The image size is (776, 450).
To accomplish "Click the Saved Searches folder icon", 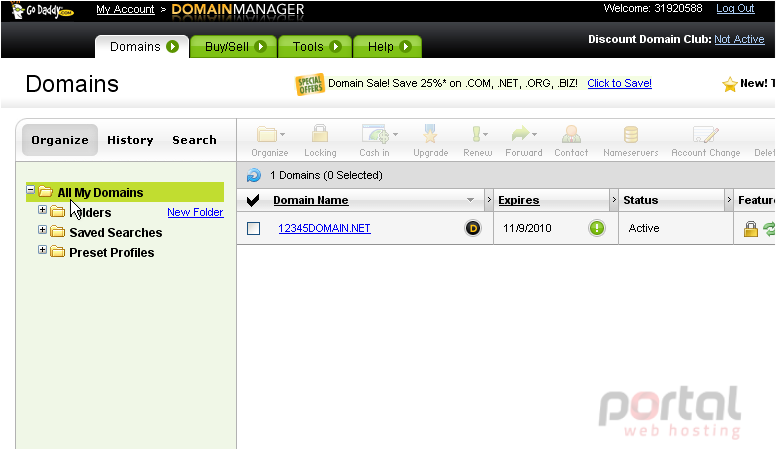I will coord(57,232).
